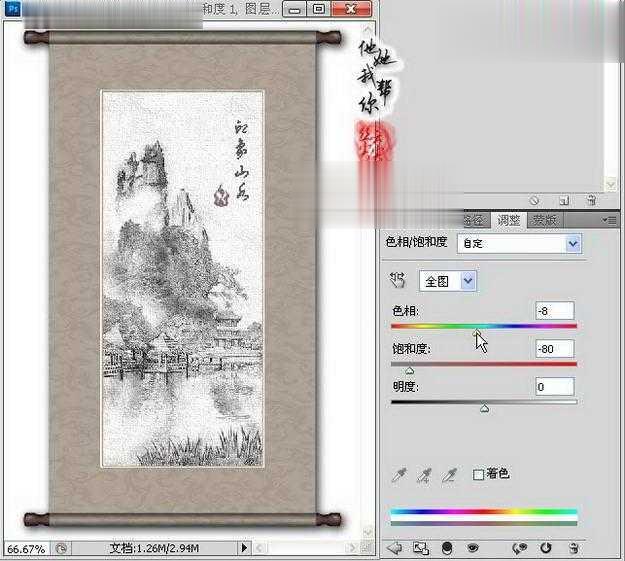Click the return to adjustment list arrow

click(395, 548)
